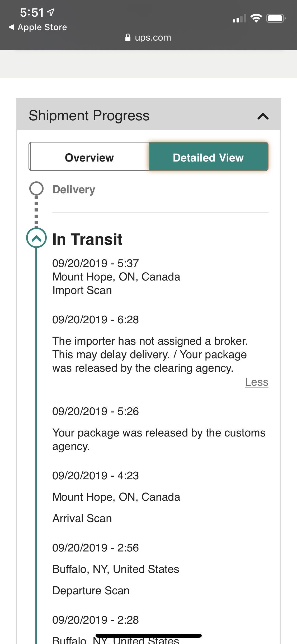Tap the Less link to collapse details

pos(257,382)
